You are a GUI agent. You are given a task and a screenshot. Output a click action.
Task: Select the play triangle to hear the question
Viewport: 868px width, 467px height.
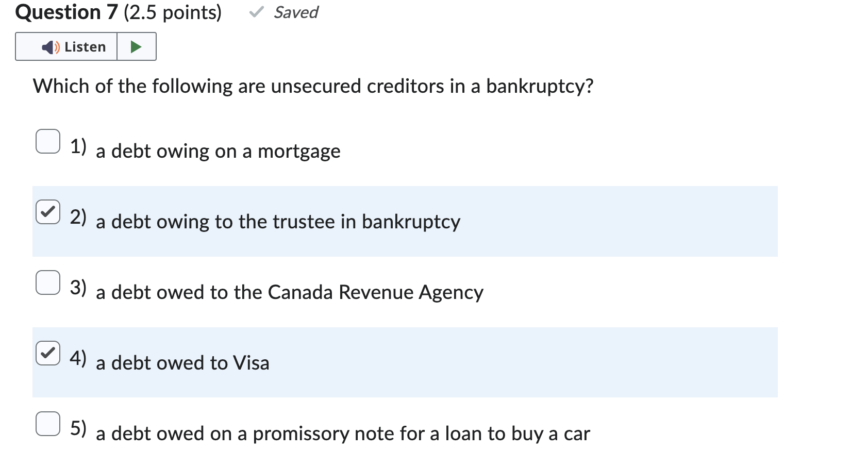pos(136,46)
